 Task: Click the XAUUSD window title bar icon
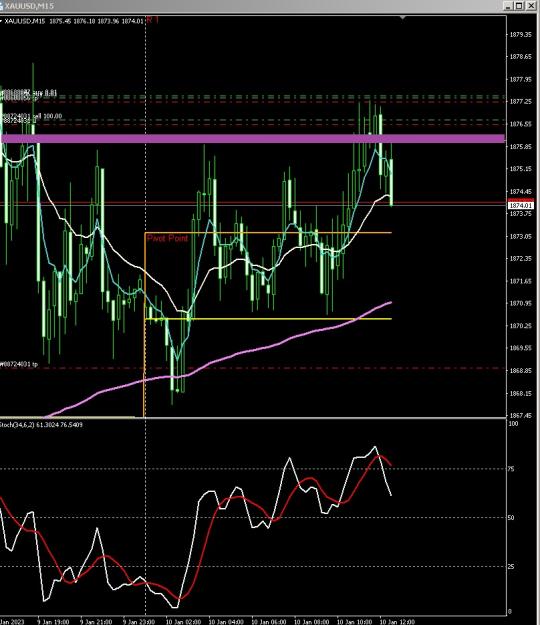click(2, 6)
